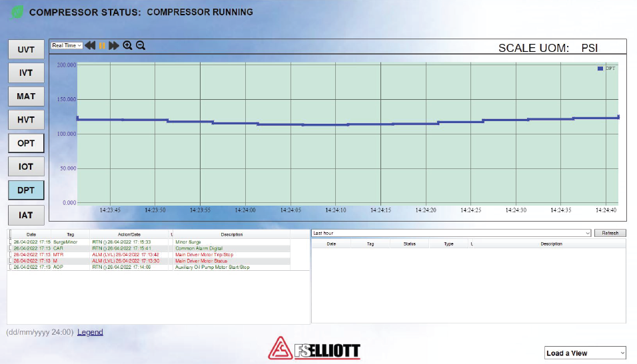Open the Load a View dropdown

coord(585,353)
